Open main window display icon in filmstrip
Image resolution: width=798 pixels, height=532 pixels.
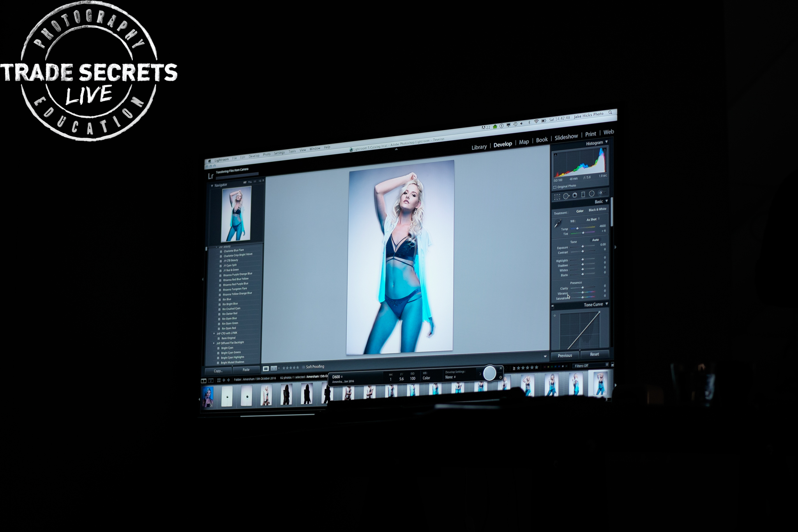tap(204, 381)
